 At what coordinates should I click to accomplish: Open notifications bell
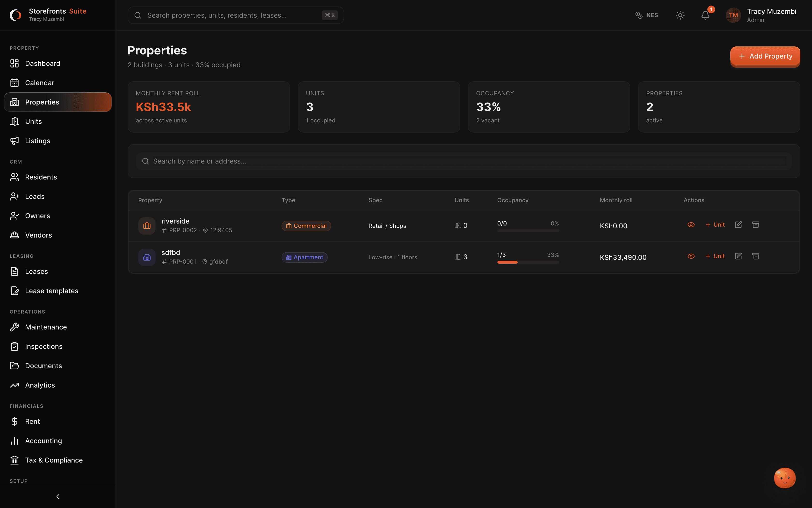(x=705, y=15)
